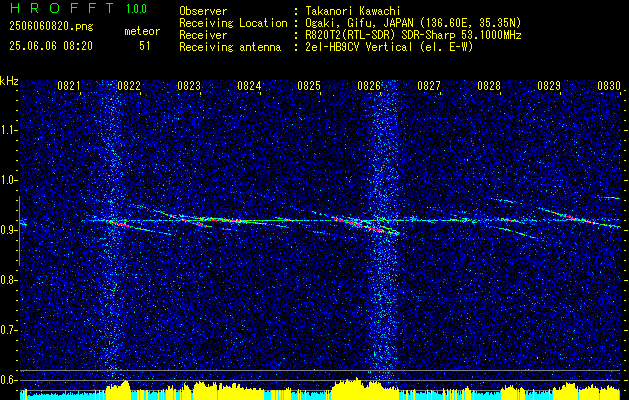Image resolution: width=629 pixels, height=400 pixels.
Task: Click the Receiving Location label
Action: [x=233, y=23]
